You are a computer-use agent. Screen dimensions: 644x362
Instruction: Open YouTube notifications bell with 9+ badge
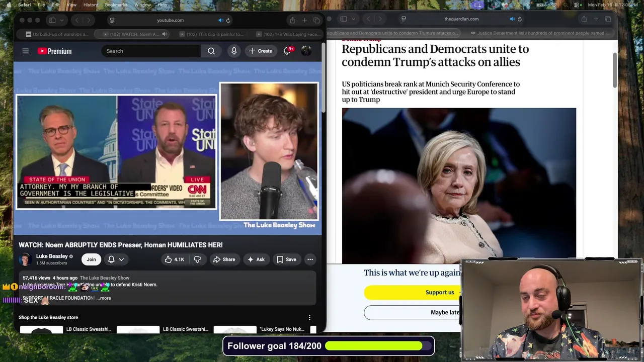287,51
